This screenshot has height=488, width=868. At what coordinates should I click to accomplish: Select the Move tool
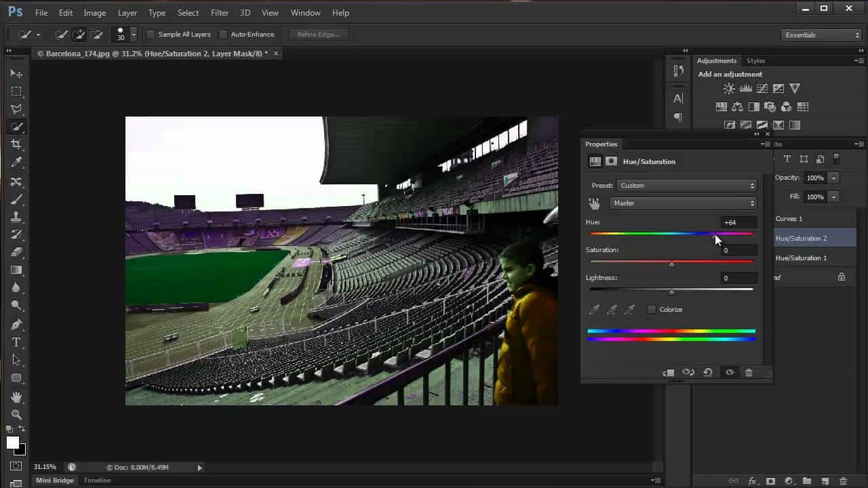(16, 73)
